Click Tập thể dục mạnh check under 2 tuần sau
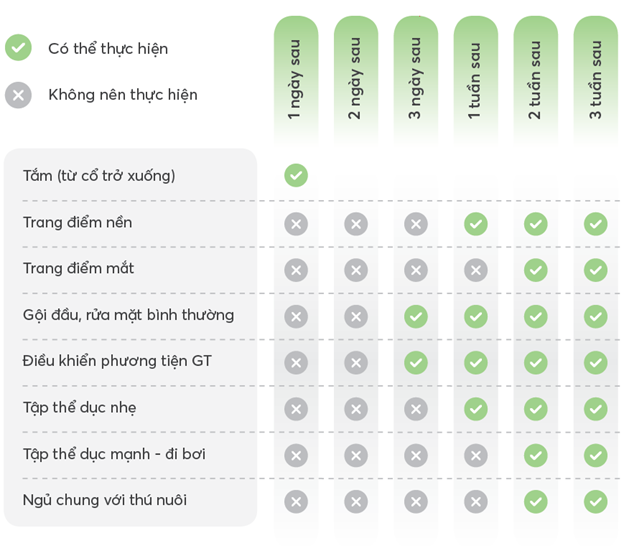This screenshot has width=624, height=556. coord(536,455)
